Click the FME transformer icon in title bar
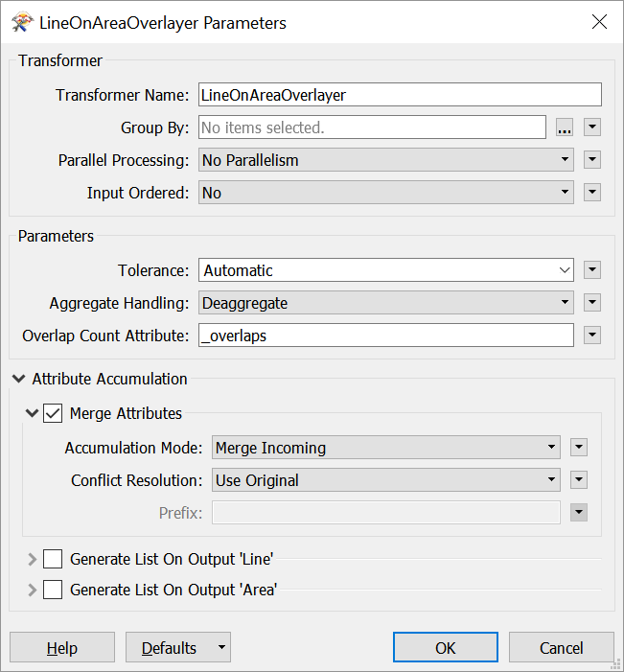624x672 pixels. coord(22,22)
